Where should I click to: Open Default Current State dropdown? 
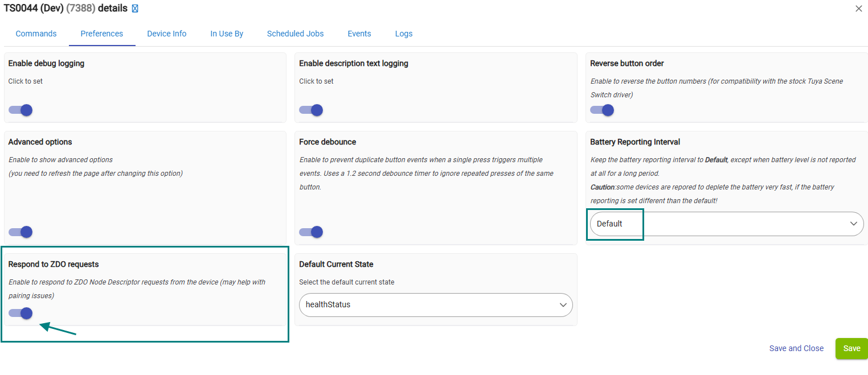click(435, 304)
